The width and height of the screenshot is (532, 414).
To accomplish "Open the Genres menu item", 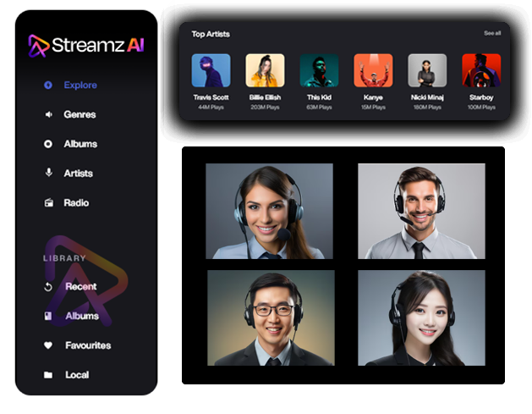I will point(80,114).
